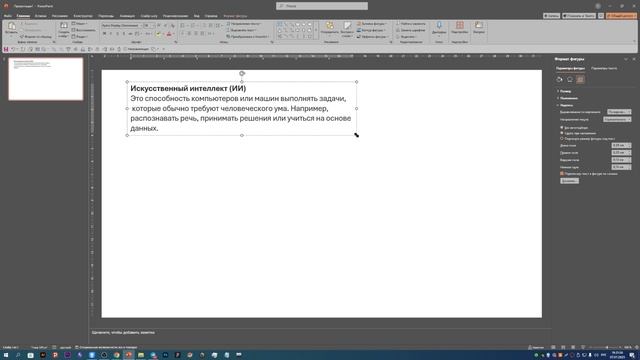Close the Format Shape pane
Viewport: 640px width, 360px height.
[634, 59]
